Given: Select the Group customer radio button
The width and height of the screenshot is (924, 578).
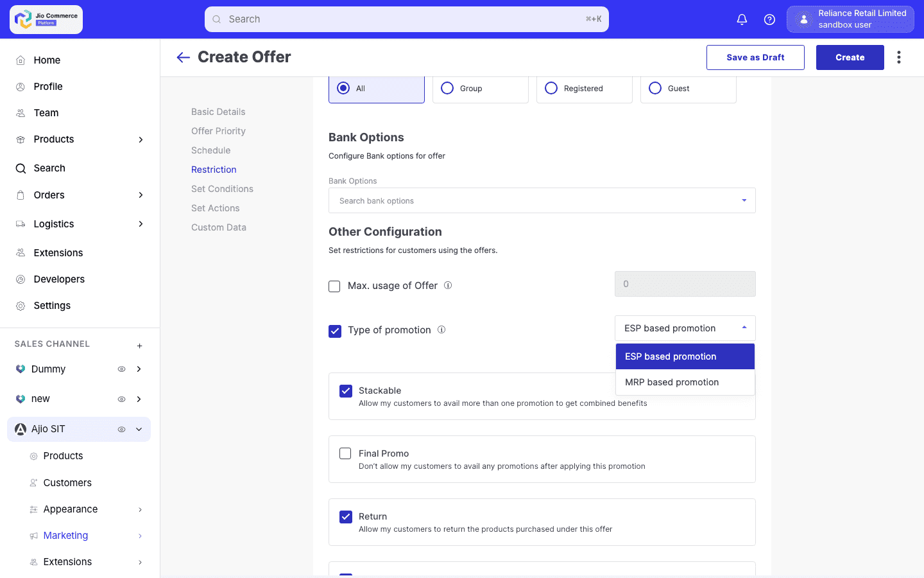Looking at the screenshot, I should pos(447,88).
